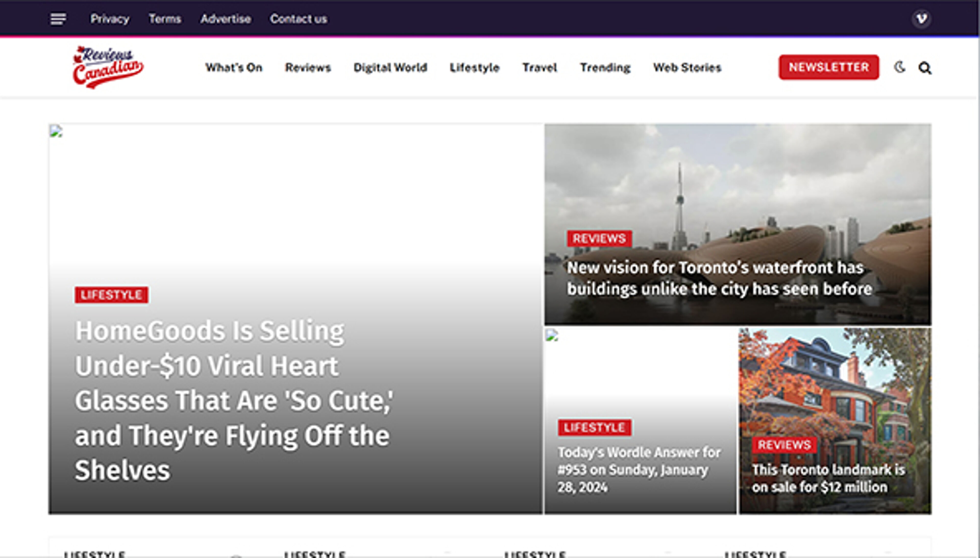Open the Terms link
The width and height of the screenshot is (980, 558).
(x=165, y=19)
